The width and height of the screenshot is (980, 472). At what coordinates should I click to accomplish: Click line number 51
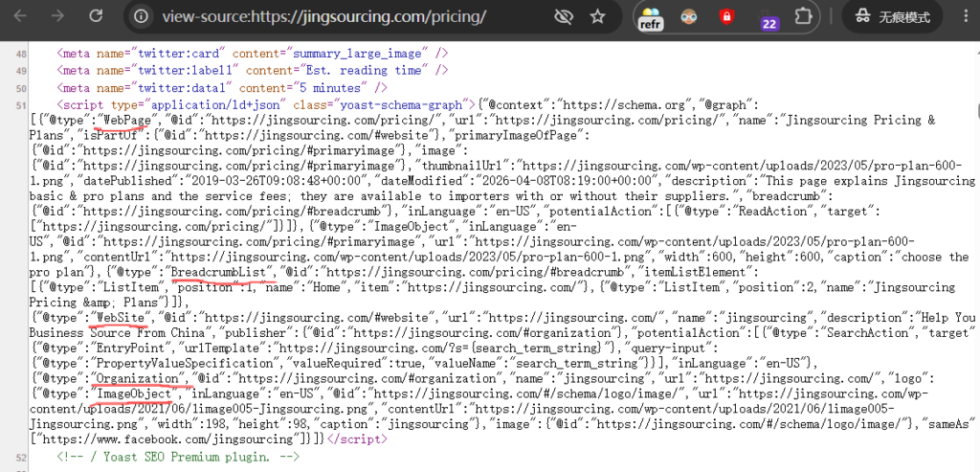(21, 105)
